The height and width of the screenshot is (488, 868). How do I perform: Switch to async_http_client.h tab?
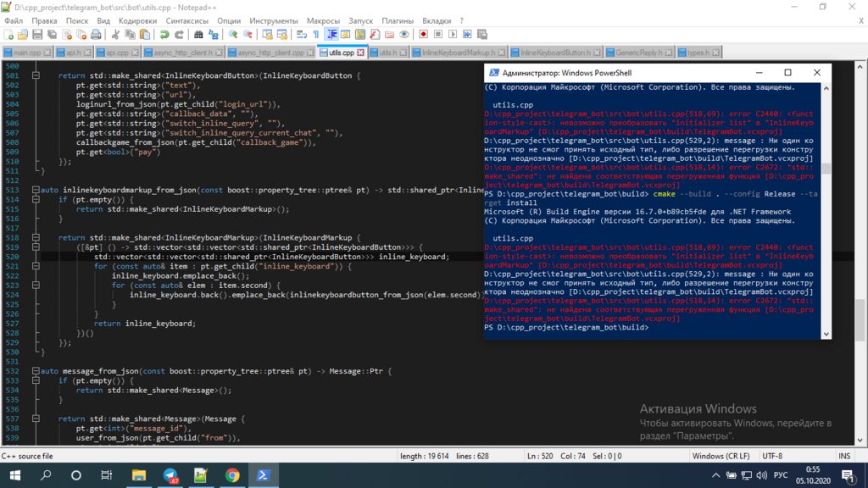[x=183, y=53]
